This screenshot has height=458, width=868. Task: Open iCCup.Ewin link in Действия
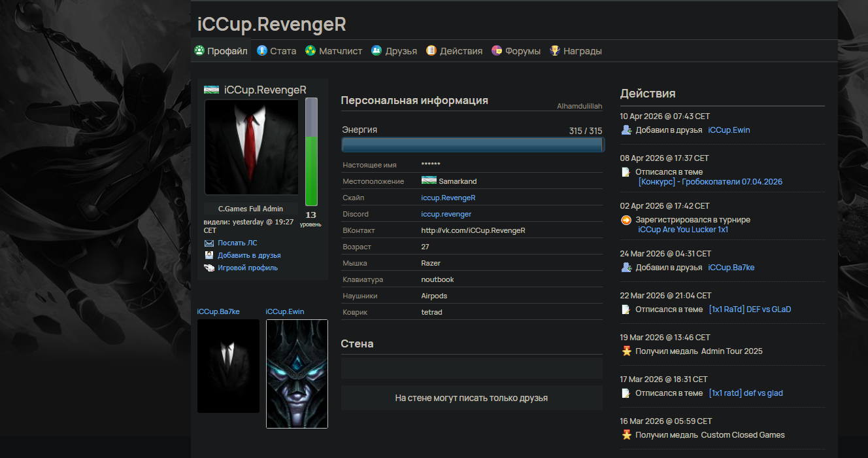pos(729,130)
